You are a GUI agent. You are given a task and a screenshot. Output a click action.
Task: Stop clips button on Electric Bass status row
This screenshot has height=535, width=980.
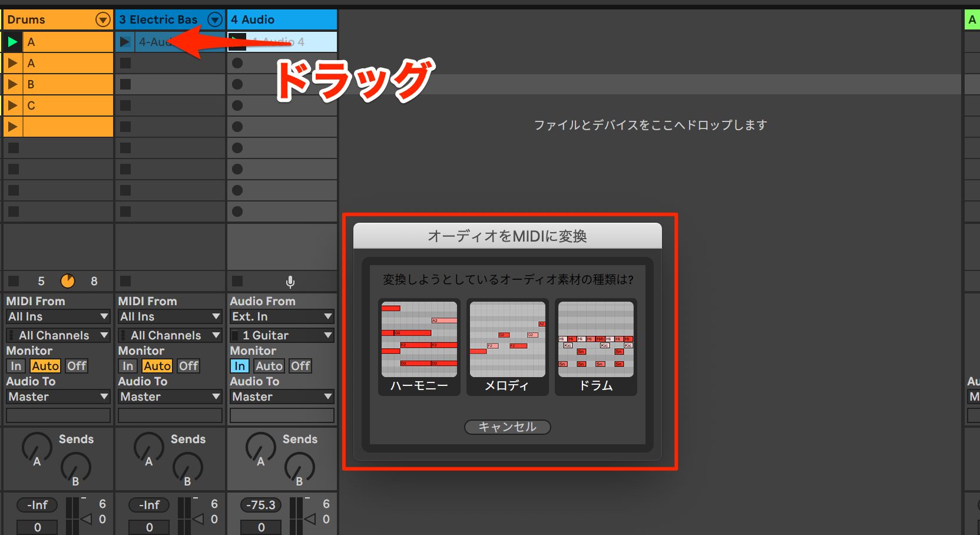click(x=125, y=281)
